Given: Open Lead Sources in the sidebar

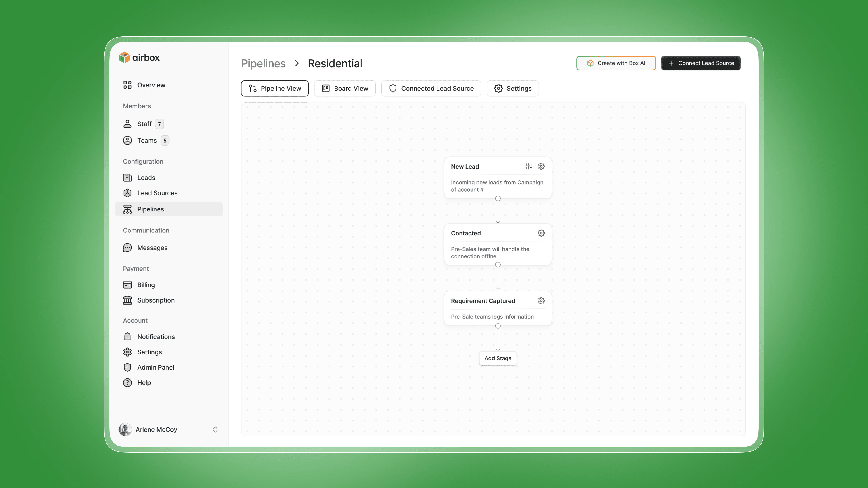Looking at the screenshot, I should click(157, 193).
